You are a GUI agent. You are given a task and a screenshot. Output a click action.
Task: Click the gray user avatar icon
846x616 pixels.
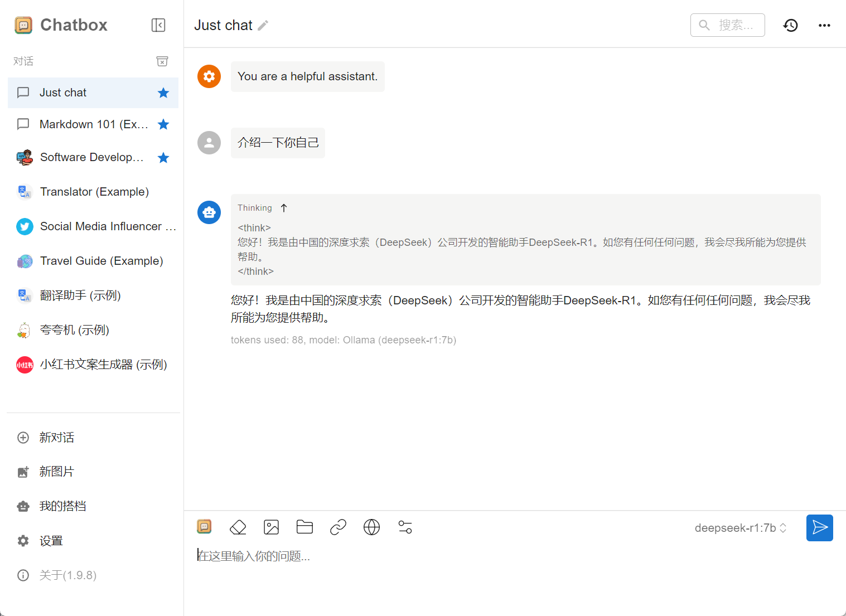click(x=209, y=143)
